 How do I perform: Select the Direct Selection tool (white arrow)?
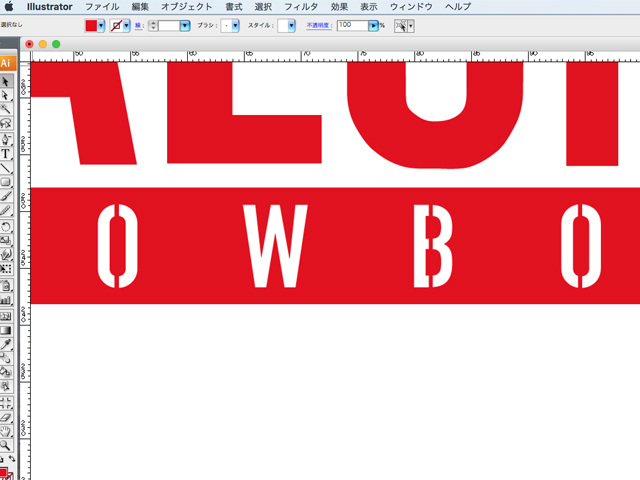(x=6, y=95)
